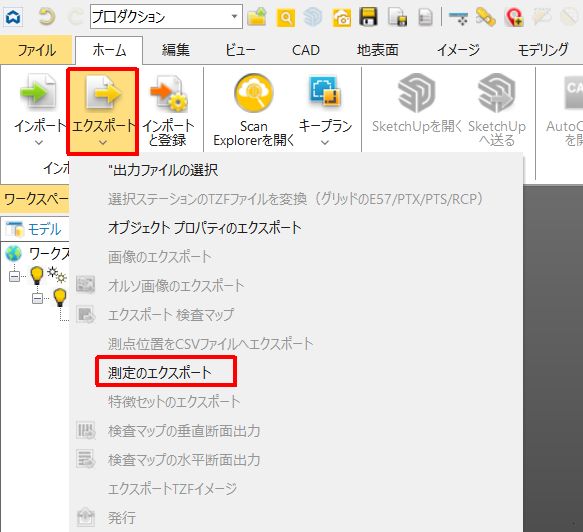The image size is (583, 532).
Task: Click the yellow magnifier search icon
Action: click(x=286, y=17)
